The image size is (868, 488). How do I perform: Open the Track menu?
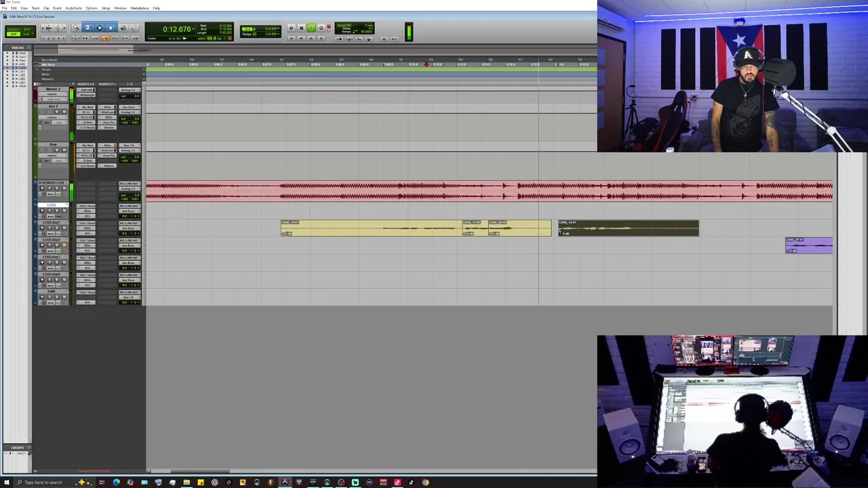click(35, 8)
